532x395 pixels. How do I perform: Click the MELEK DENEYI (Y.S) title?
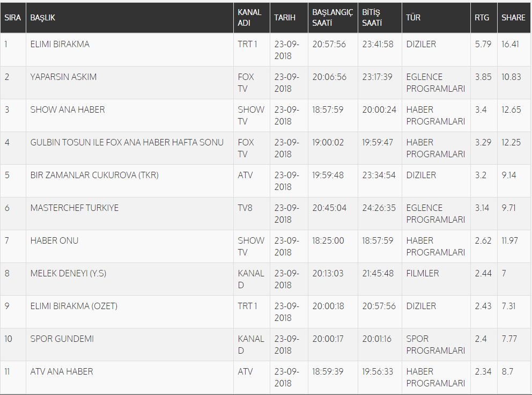(x=68, y=273)
